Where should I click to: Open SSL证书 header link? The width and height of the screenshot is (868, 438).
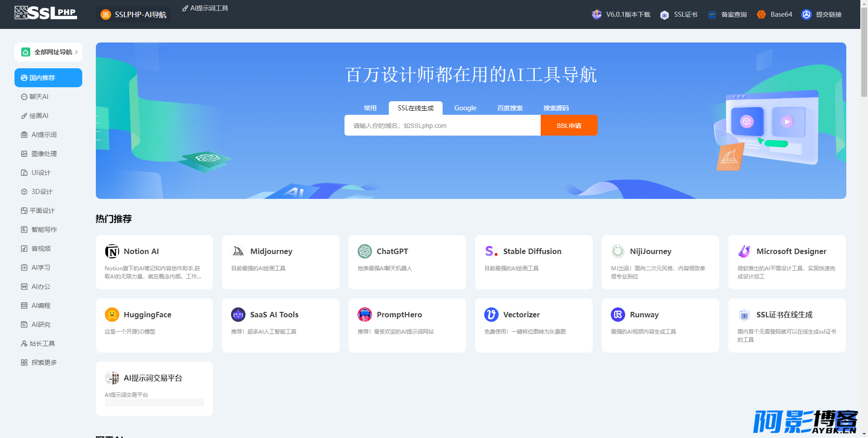(679, 14)
